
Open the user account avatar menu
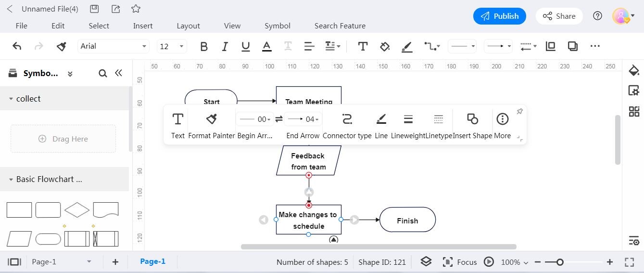[623, 16]
